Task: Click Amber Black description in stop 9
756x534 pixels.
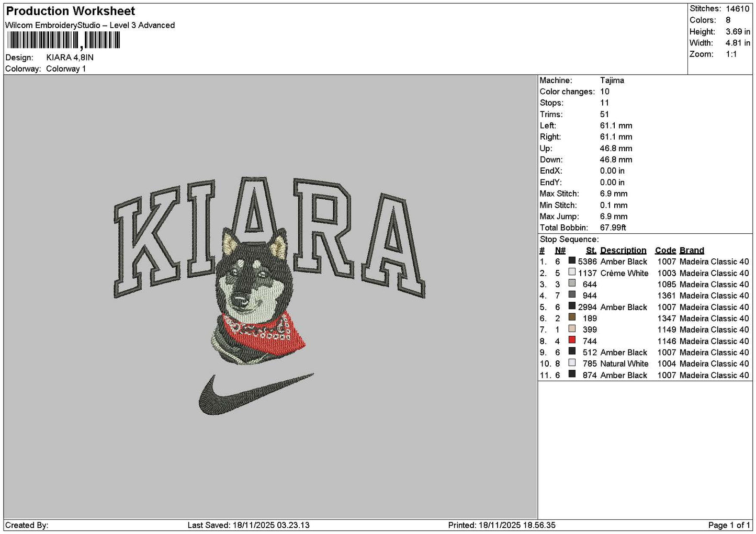Action: tap(624, 353)
